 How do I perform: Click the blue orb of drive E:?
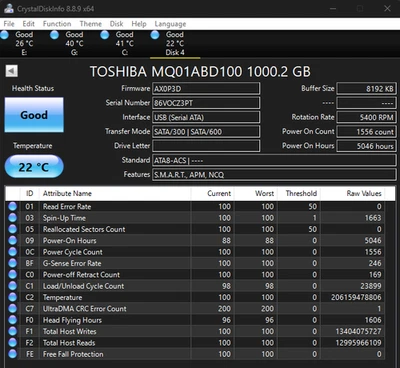pos(4,35)
